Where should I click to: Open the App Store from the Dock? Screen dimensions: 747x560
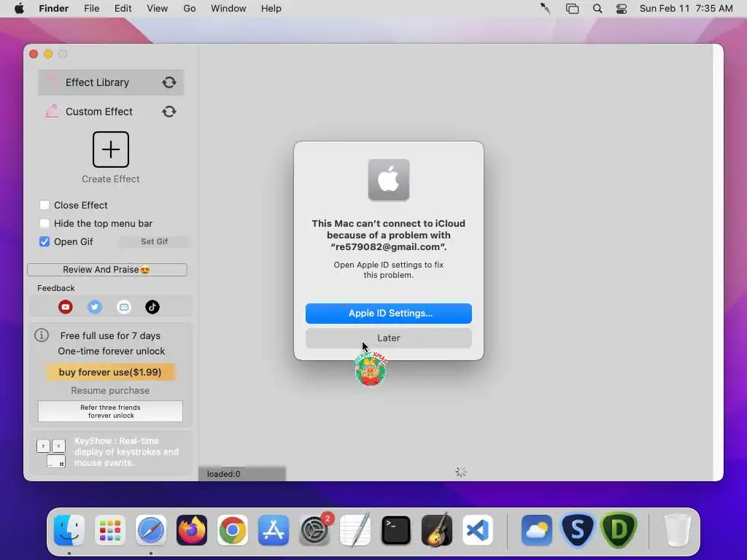coord(274,530)
